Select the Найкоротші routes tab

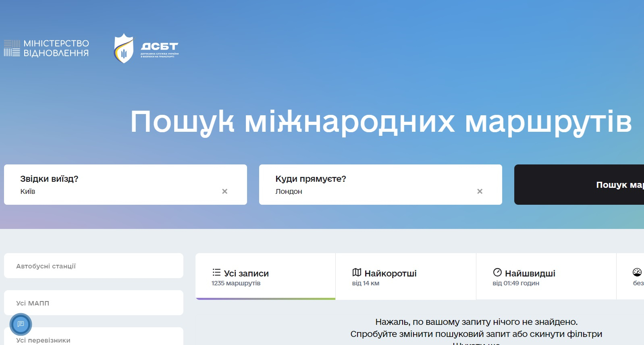coord(405,277)
